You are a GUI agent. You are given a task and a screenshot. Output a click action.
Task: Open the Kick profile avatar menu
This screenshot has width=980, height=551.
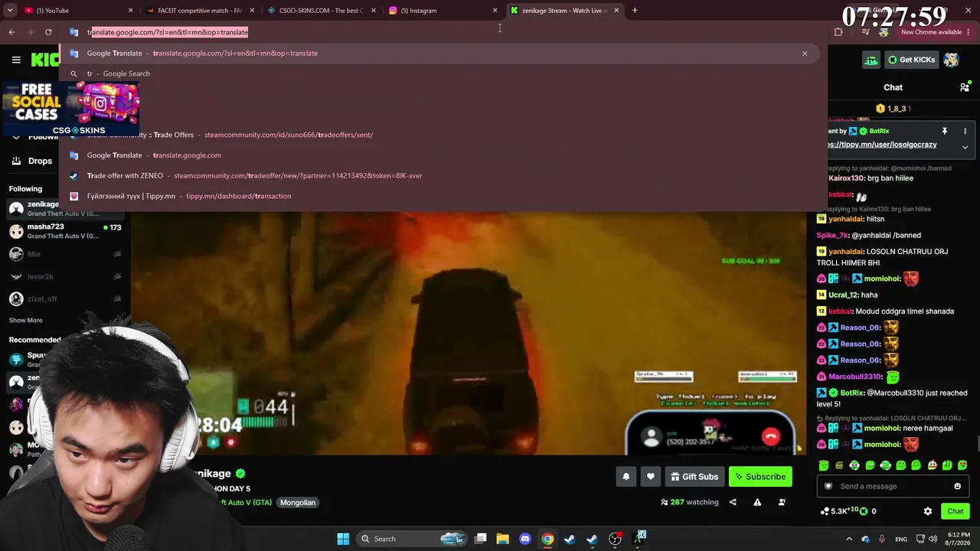(952, 60)
